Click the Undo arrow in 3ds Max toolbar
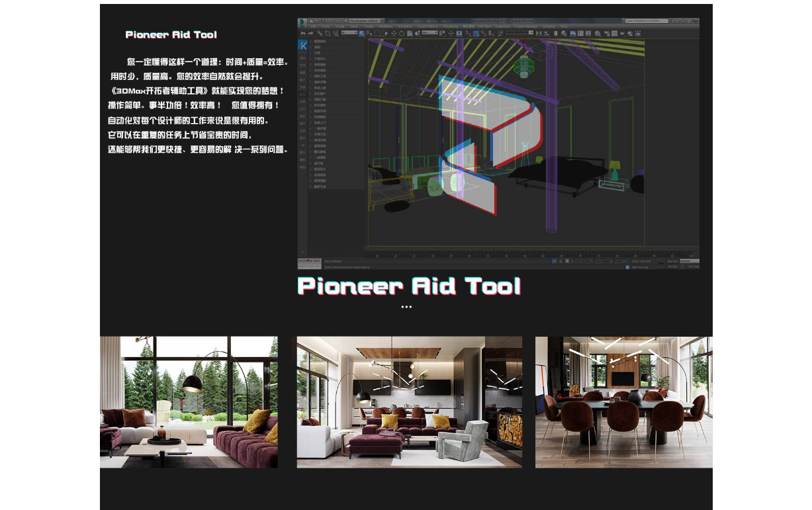 click(303, 33)
